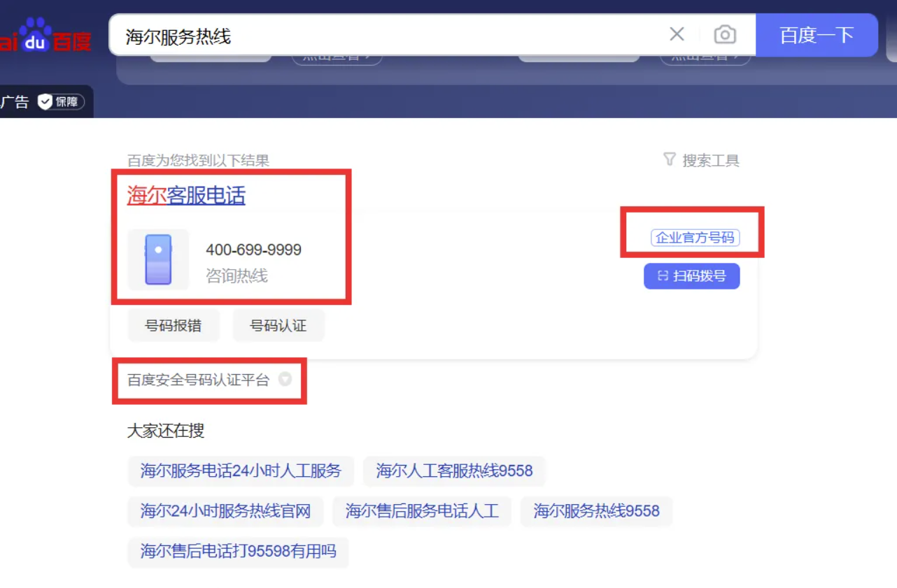The height and width of the screenshot is (588, 897).
Task: Open image search via camera icon
Action: (x=725, y=34)
